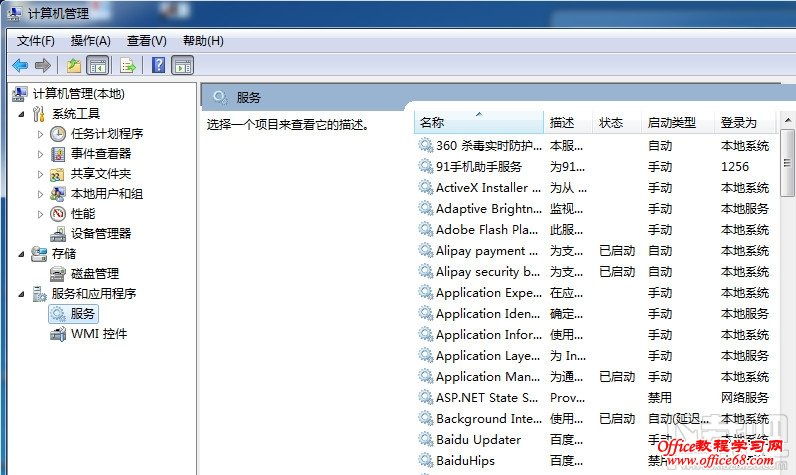Toggle the Action pane show/hide icon
The height and width of the screenshot is (475, 796).
(x=183, y=65)
